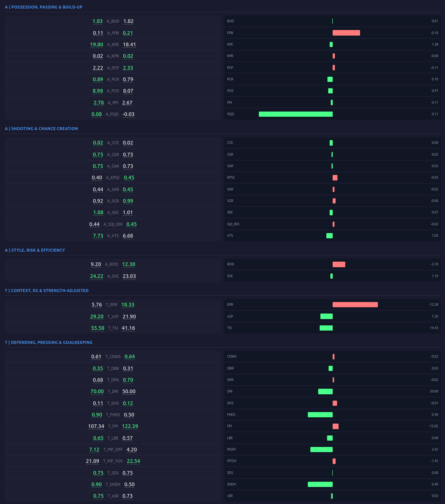This screenshot has height=504, width=445.
Task: Click the 0.90 link in the T_SHDH row
Action: coord(97,484)
